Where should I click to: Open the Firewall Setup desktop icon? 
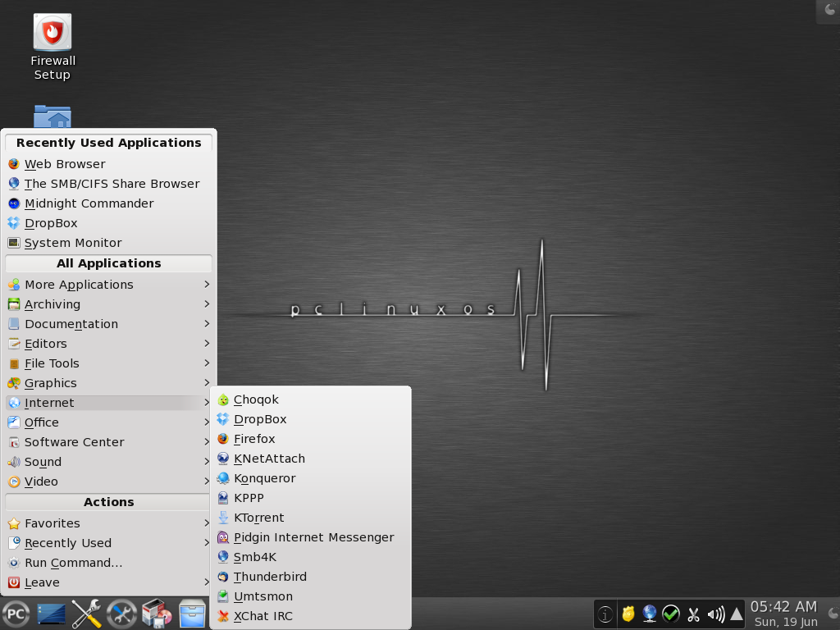click(x=52, y=47)
